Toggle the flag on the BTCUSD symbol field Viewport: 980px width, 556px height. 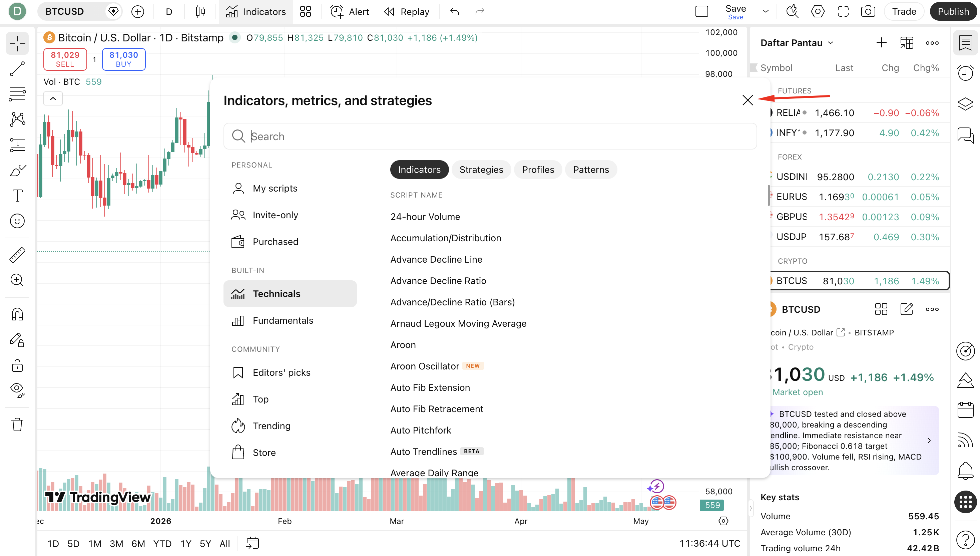(x=113, y=11)
